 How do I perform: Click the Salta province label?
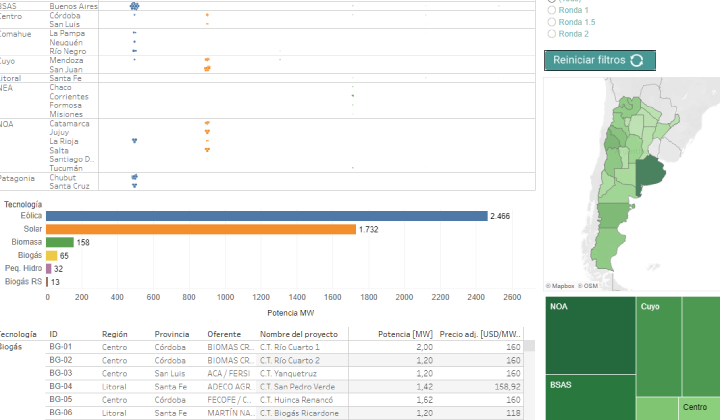[59, 151]
